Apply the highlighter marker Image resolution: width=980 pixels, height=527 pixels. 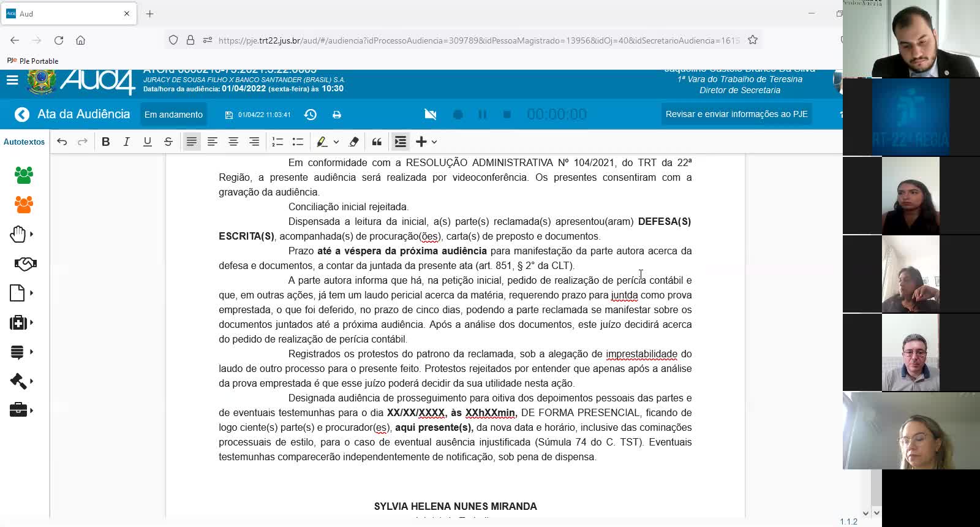tap(322, 142)
